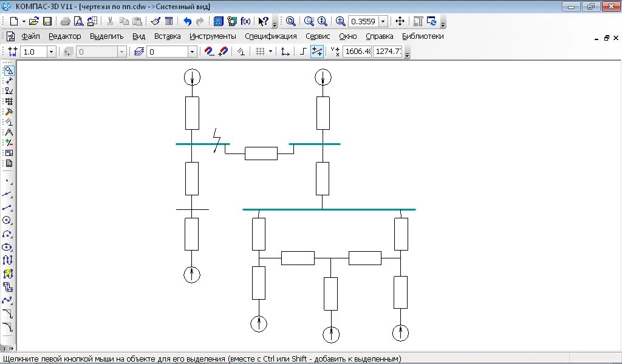Click the Y coordinate field 1274.7
This screenshot has width=622, height=364.
[388, 52]
